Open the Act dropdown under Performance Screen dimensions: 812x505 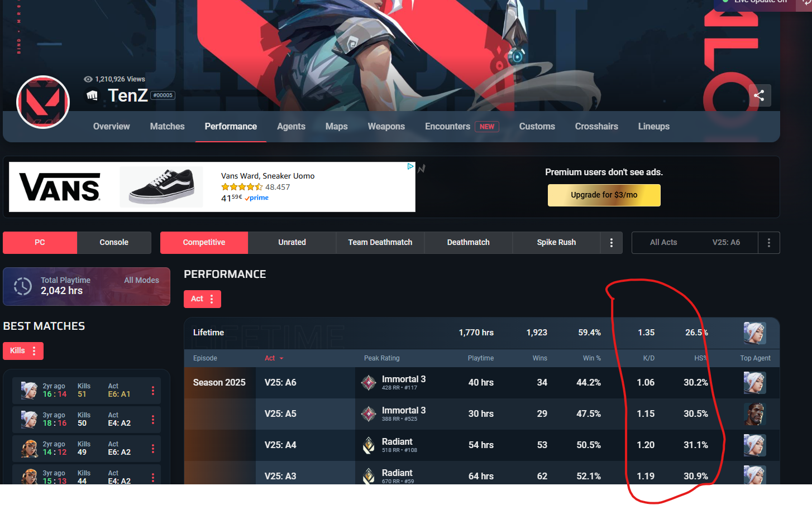tap(202, 299)
